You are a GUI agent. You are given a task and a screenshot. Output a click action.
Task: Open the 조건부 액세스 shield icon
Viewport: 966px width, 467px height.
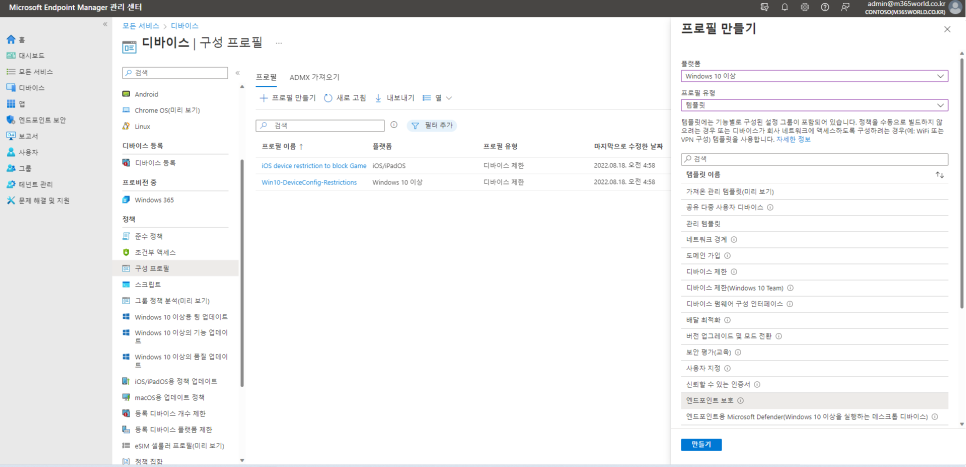(x=126, y=253)
